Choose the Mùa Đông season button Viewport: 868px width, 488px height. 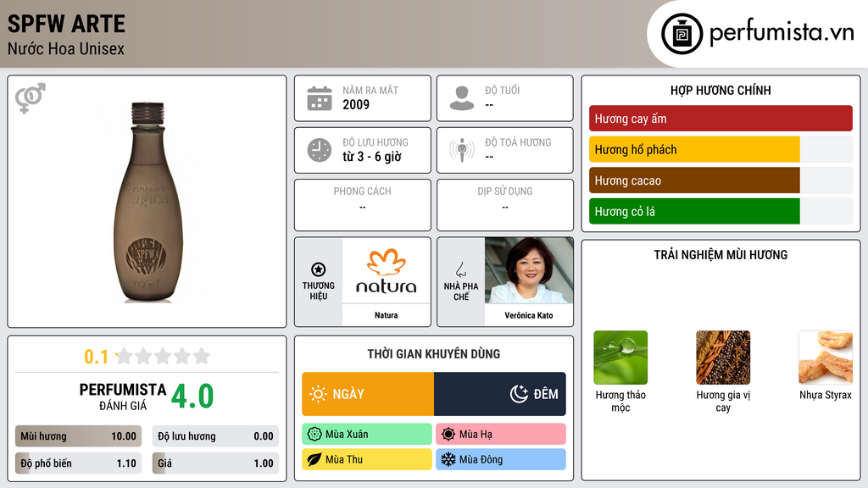(501, 459)
